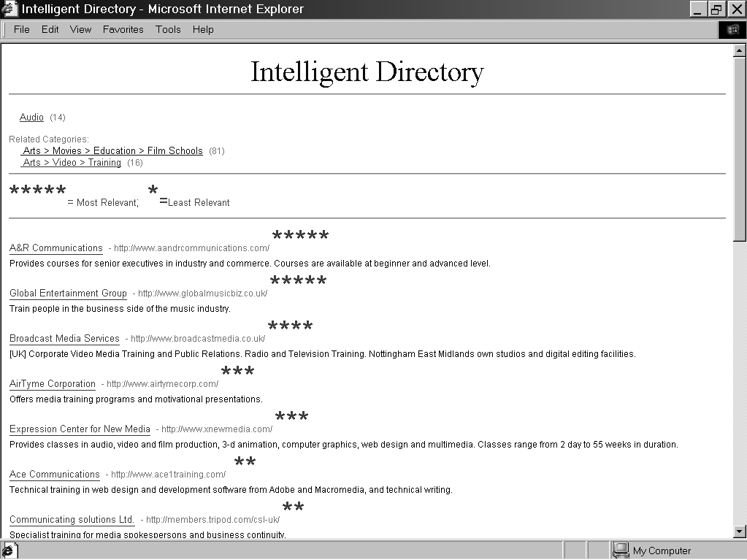The height and width of the screenshot is (560, 747).
Task: Open the Audio category link
Action: coord(31,118)
